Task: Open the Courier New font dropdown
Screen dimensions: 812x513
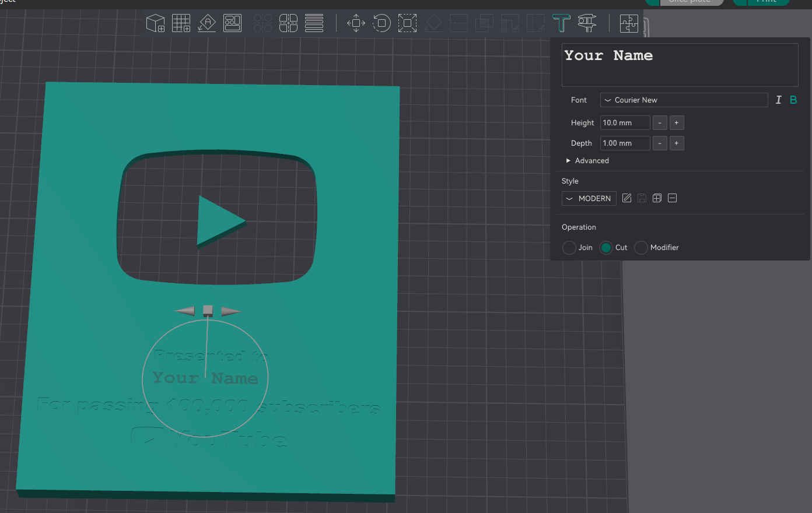Action: (x=684, y=100)
